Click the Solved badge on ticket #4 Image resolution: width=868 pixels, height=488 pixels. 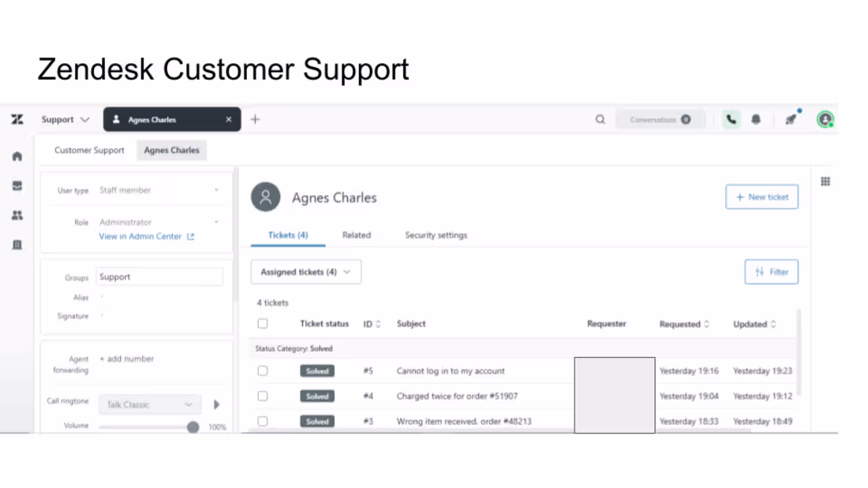[317, 396]
